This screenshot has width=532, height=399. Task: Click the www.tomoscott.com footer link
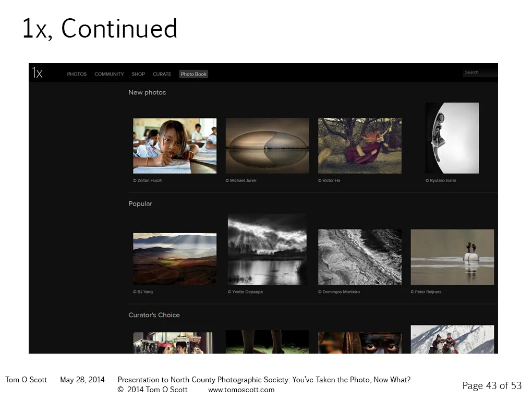241,390
